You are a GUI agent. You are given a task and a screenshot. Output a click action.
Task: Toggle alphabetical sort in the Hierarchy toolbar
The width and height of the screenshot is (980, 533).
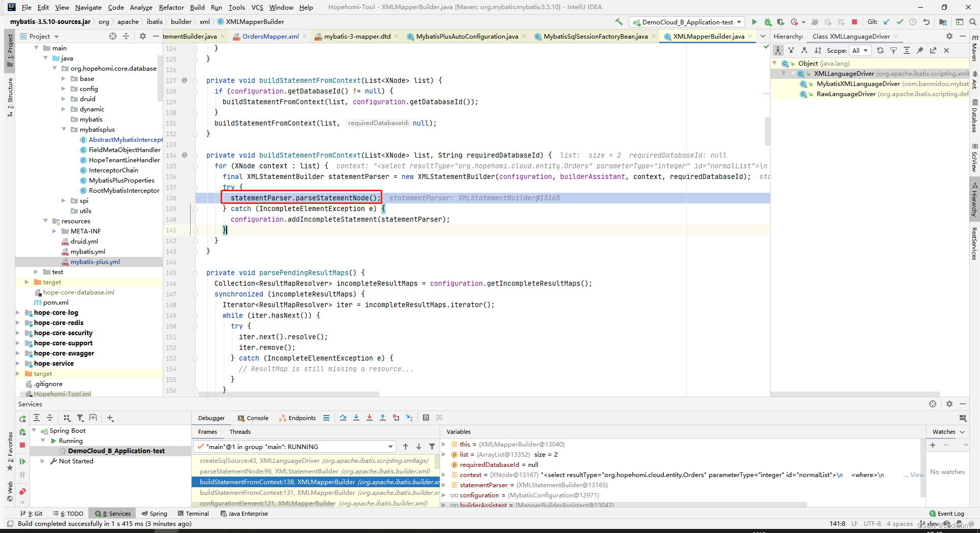click(817, 50)
